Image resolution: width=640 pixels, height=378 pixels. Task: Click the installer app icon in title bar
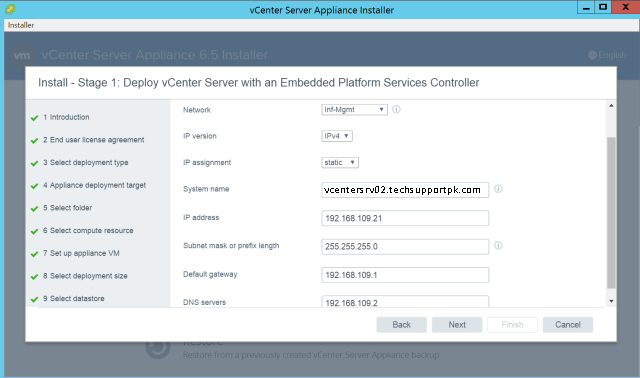tap(10, 9)
